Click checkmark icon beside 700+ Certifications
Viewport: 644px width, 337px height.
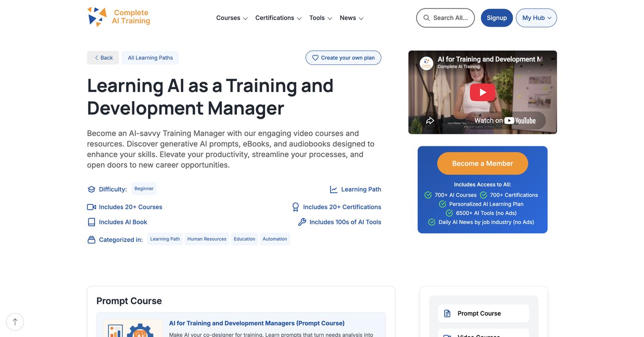484,195
